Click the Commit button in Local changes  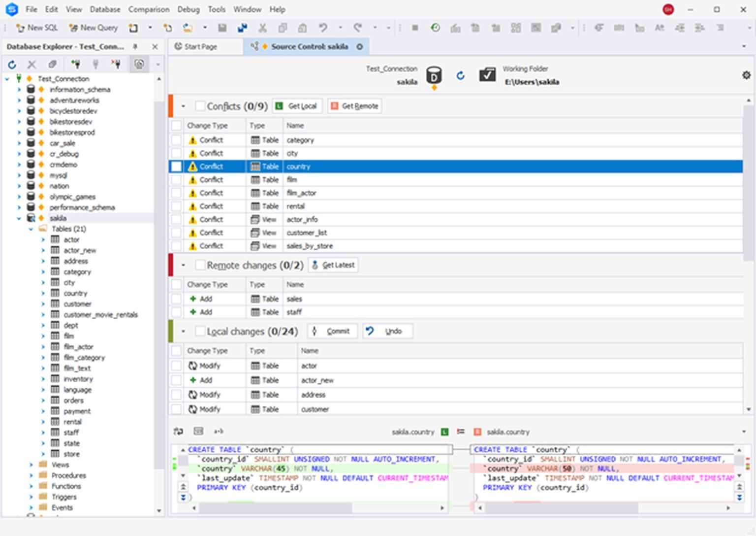pos(332,331)
